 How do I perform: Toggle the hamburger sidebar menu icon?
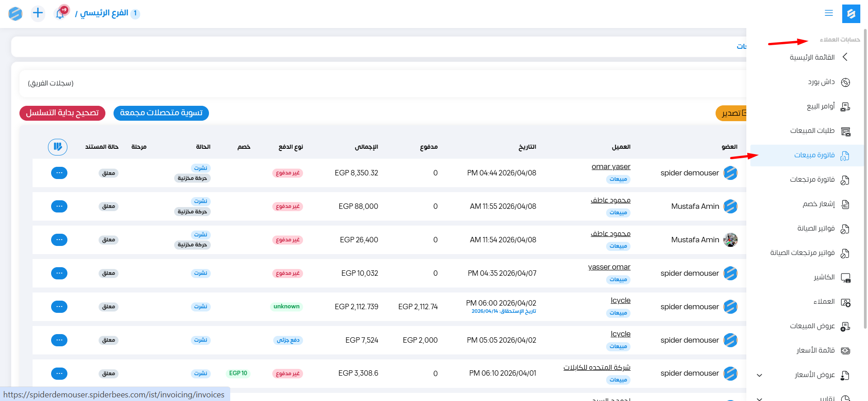[829, 13]
